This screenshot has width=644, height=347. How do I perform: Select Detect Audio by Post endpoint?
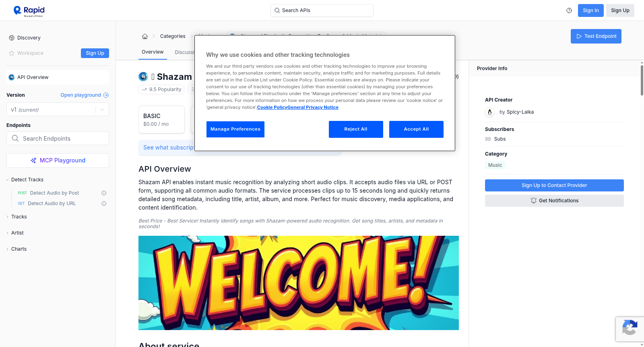tap(54, 193)
